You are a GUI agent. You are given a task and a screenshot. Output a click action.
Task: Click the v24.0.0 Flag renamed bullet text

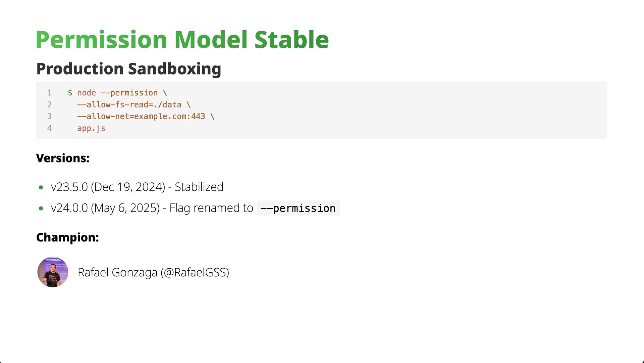(x=152, y=208)
